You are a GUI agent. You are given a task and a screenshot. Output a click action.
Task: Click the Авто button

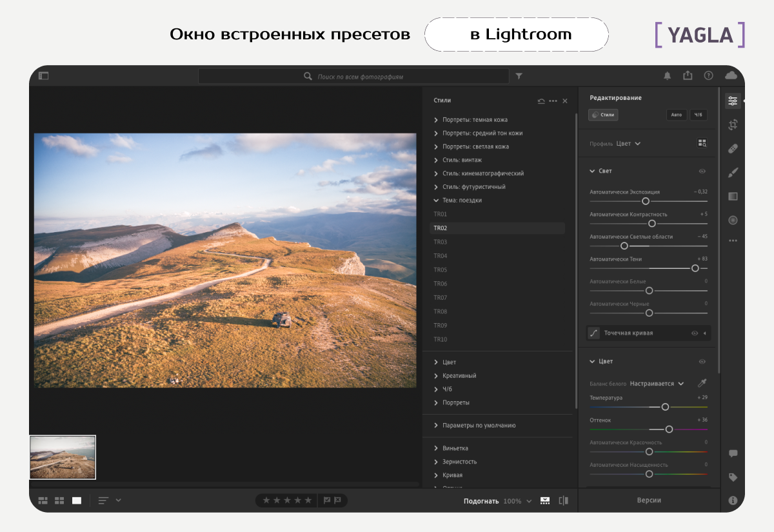(676, 115)
